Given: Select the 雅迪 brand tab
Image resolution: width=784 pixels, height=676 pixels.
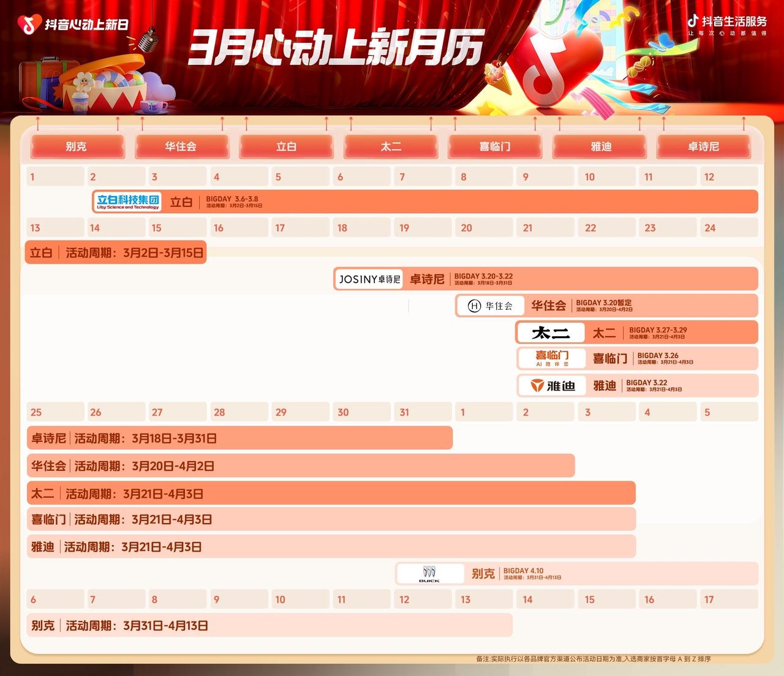Looking at the screenshot, I should tap(600, 146).
